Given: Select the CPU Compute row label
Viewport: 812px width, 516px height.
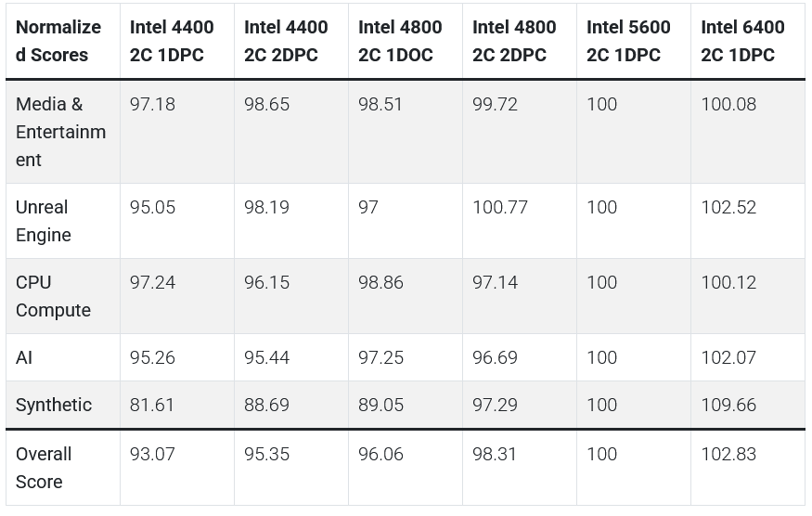Looking at the screenshot, I should pyautogui.click(x=53, y=296).
